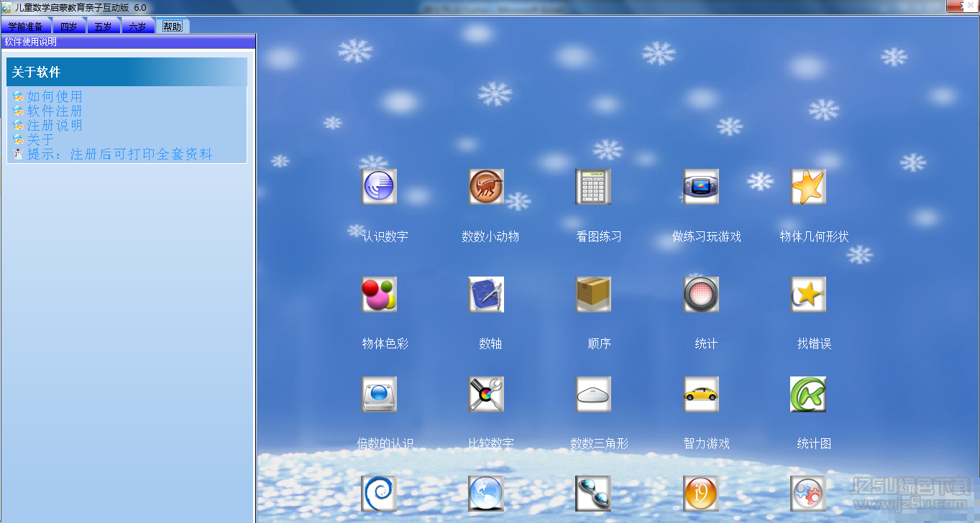Click the blue swirl icon in bottom row
980x523 pixels.
(x=379, y=494)
